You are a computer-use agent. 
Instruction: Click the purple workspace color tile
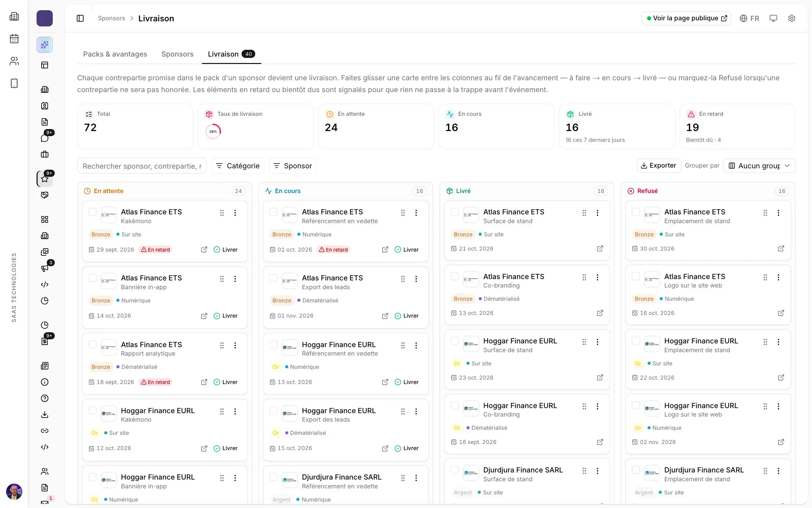pos(45,18)
